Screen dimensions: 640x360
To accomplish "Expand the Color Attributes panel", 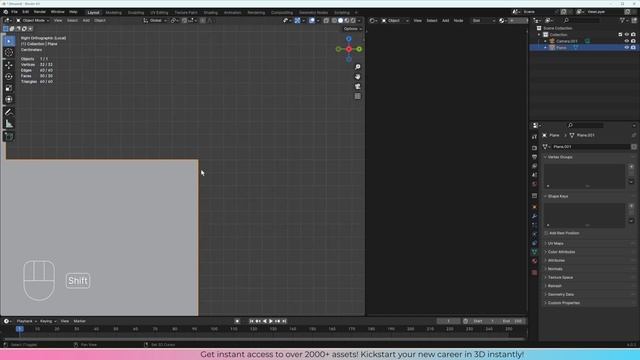I will [561, 252].
